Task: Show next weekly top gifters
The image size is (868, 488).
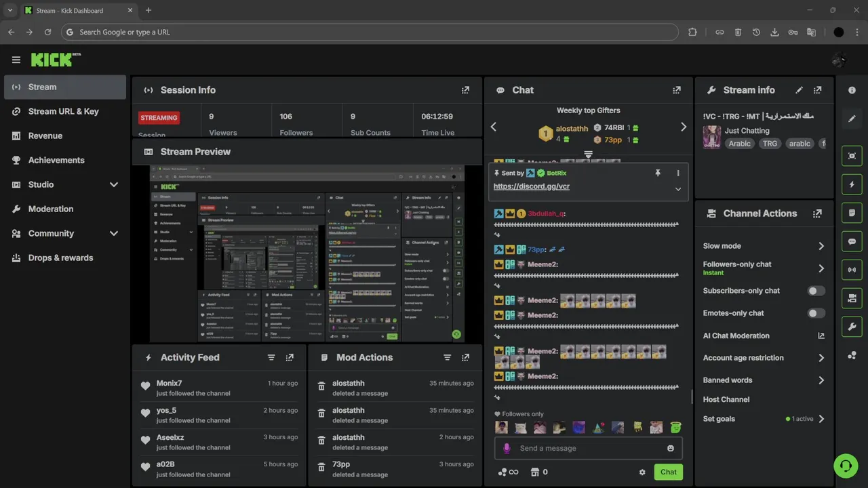Action: point(683,127)
